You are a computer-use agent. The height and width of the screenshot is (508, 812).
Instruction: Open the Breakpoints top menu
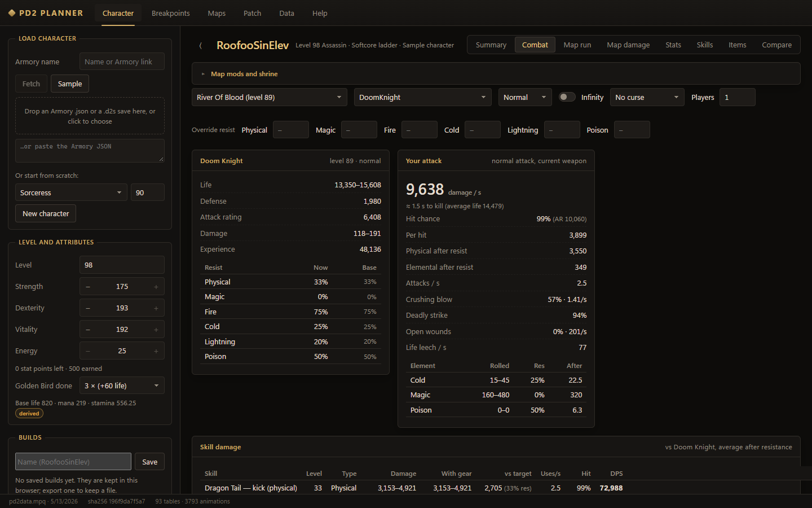tap(171, 13)
